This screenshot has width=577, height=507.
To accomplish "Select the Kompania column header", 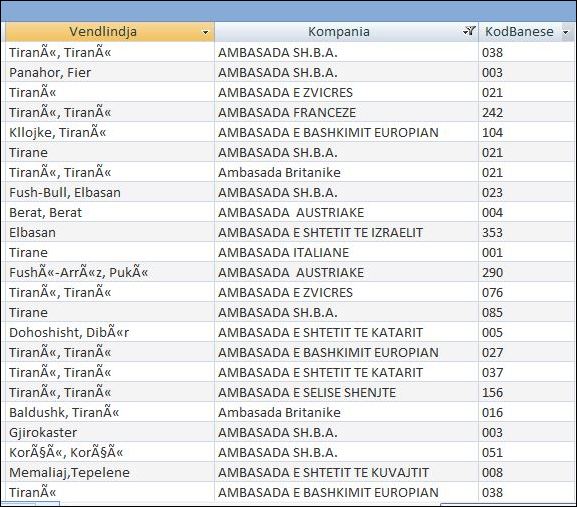I will [346, 32].
